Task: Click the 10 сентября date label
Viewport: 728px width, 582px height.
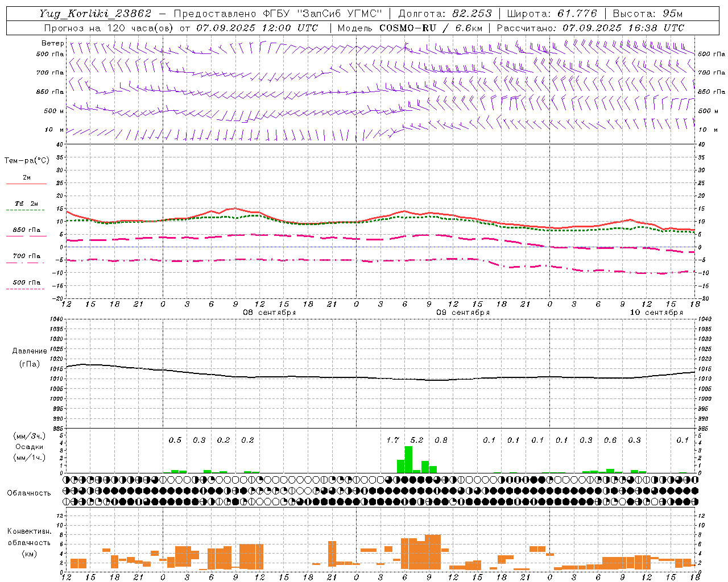Action: click(x=656, y=313)
